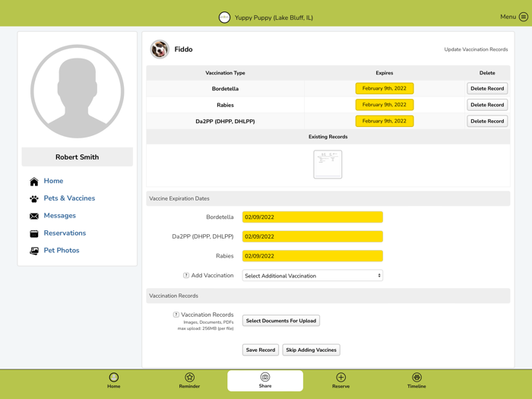Delete the Bordetella vaccination record
This screenshot has height=399, width=532.
[487, 89]
